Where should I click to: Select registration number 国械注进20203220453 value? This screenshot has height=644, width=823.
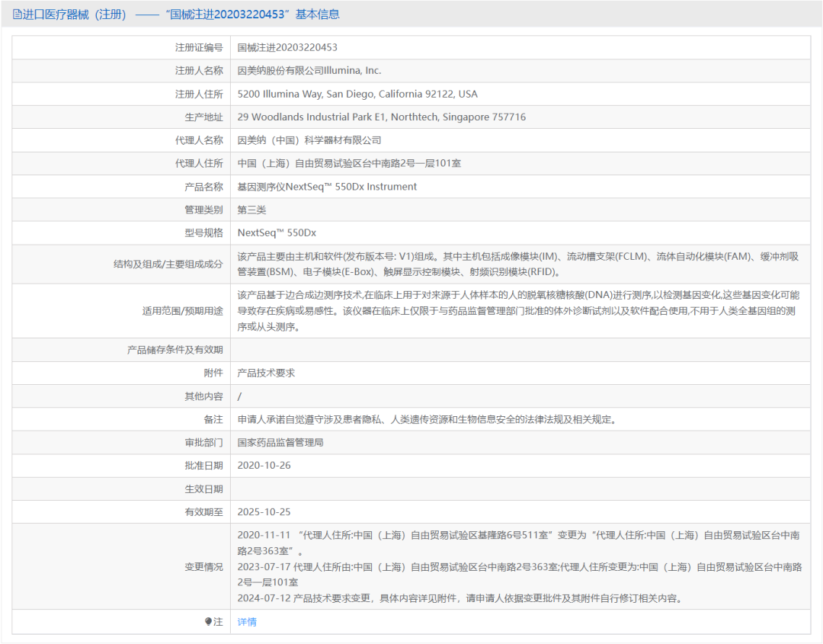[x=287, y=48]
